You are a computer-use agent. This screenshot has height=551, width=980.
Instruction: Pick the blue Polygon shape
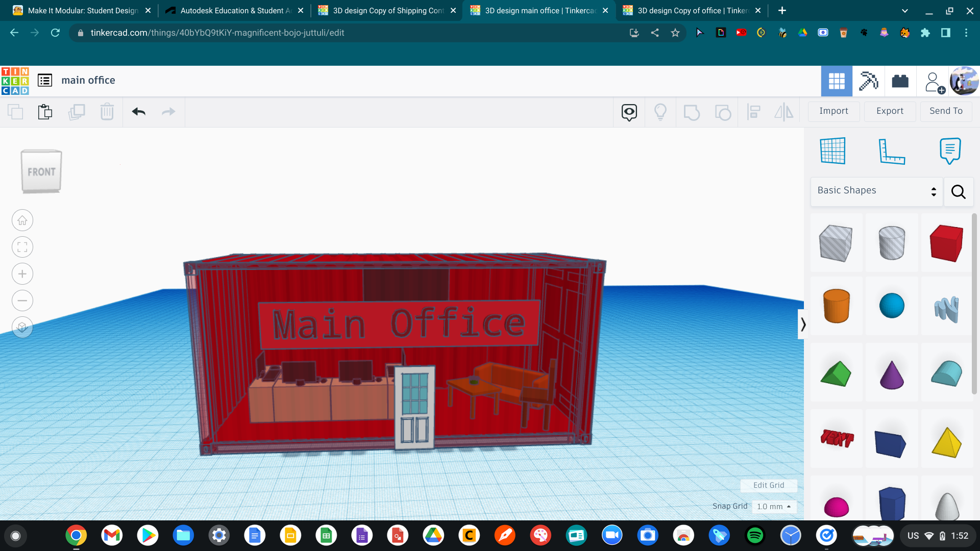[892, 503]
